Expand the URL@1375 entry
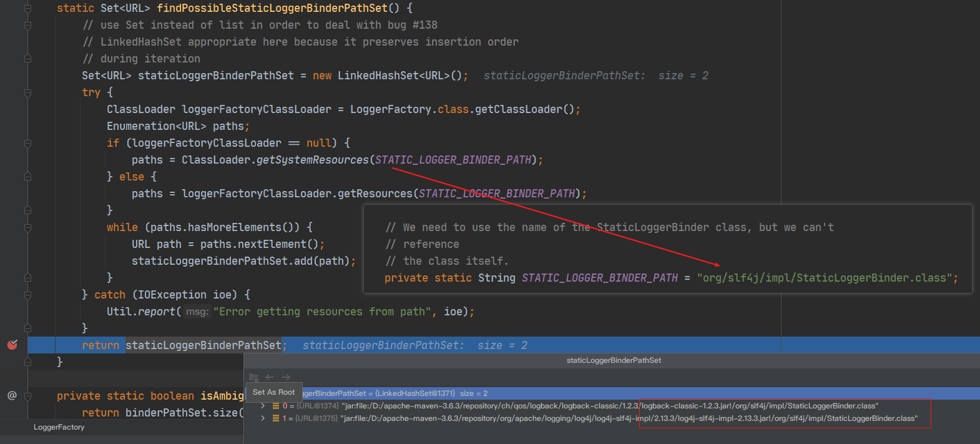Image resolution: width=980 pixels, height=444 pixels. point(263,418)
